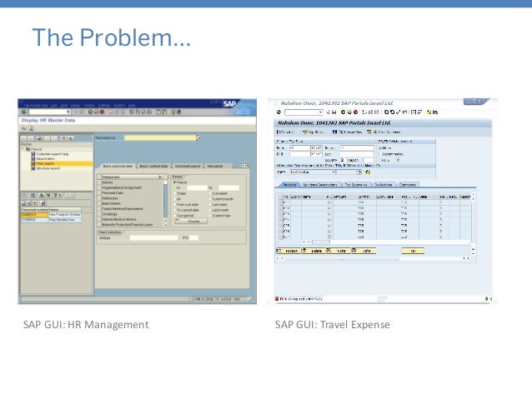The image size is (532, 399).
Task: Click red error icon in Travel Expense status bar
Action: 277,299
